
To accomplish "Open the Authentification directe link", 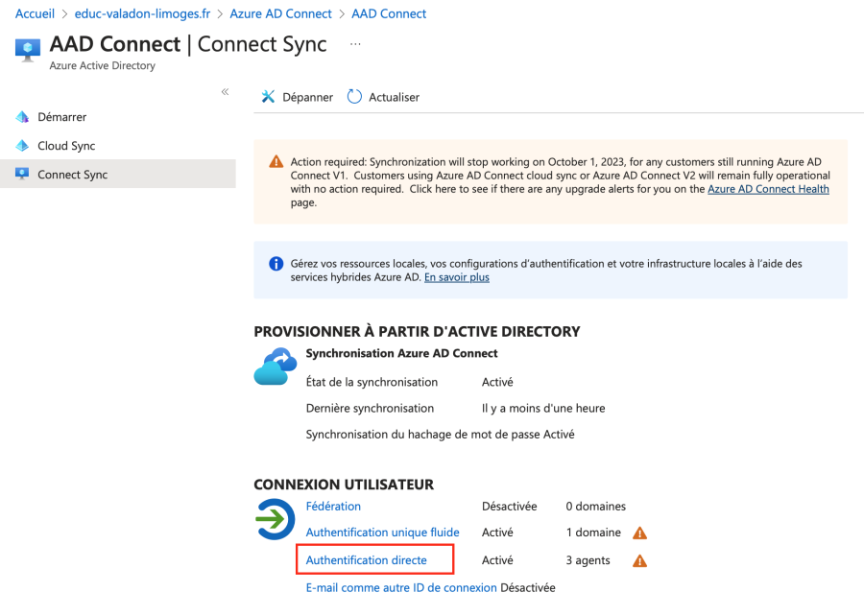I will coord(367,559).
